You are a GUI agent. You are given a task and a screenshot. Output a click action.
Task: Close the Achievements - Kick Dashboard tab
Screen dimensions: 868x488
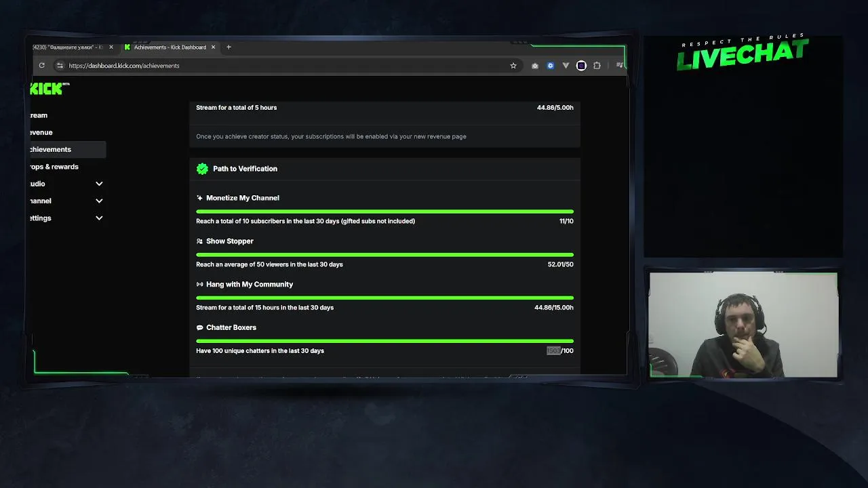click(214, 47)
